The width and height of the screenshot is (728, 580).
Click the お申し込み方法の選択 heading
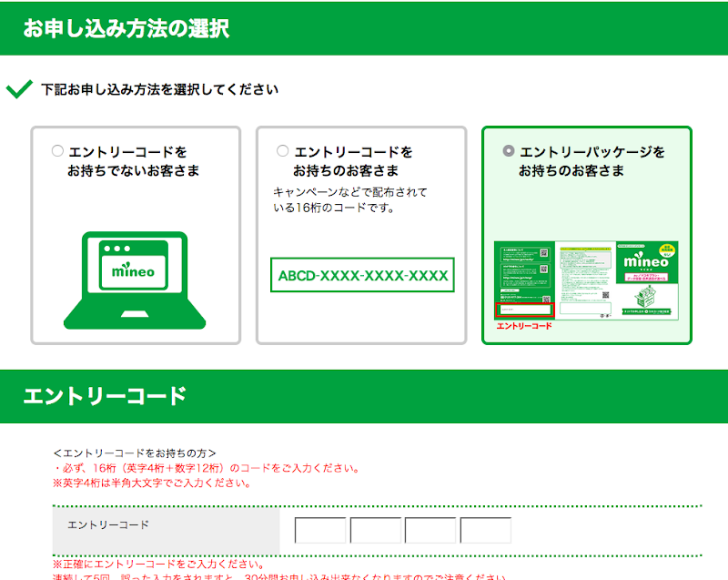pos(126,28)
